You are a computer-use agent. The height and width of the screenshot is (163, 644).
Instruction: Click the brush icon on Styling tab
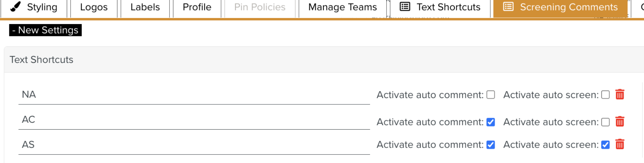[x=15, y=7]
